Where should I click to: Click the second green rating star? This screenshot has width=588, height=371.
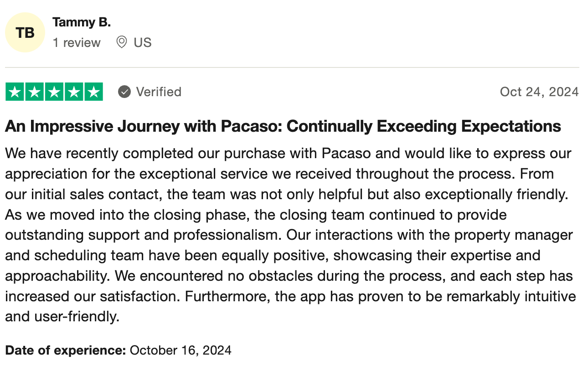click(35, 92)
